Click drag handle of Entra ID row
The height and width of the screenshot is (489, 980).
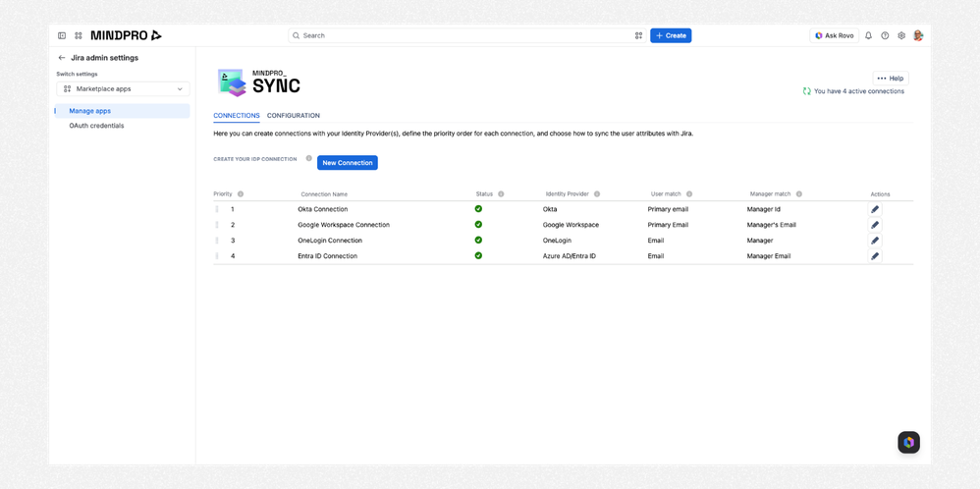pos(217,256)
